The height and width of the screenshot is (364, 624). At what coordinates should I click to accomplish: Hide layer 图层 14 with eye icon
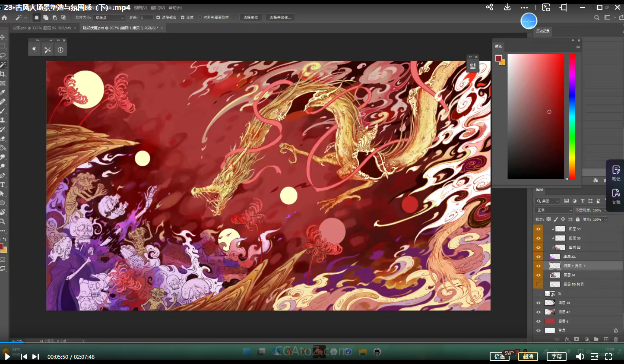pyautogui.click(x=538, y=303)
